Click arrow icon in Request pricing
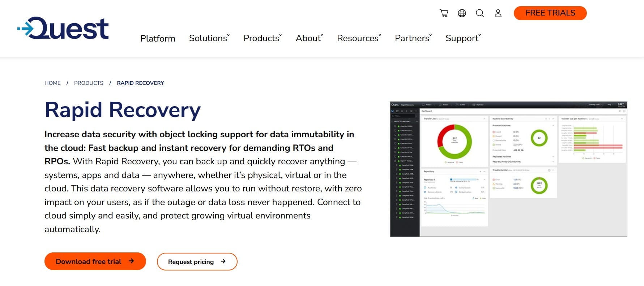The image size is (644, 286). click(x=223, y=261)
